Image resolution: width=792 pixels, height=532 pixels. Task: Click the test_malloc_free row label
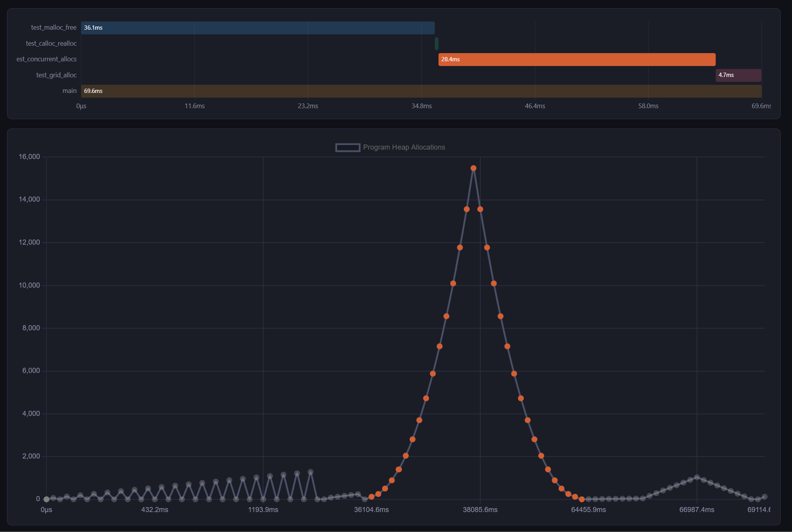[54, 28]
